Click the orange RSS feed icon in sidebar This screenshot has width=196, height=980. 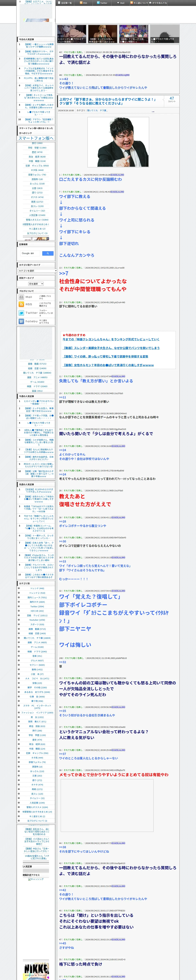pyautogui.click(x=21, y=304)
